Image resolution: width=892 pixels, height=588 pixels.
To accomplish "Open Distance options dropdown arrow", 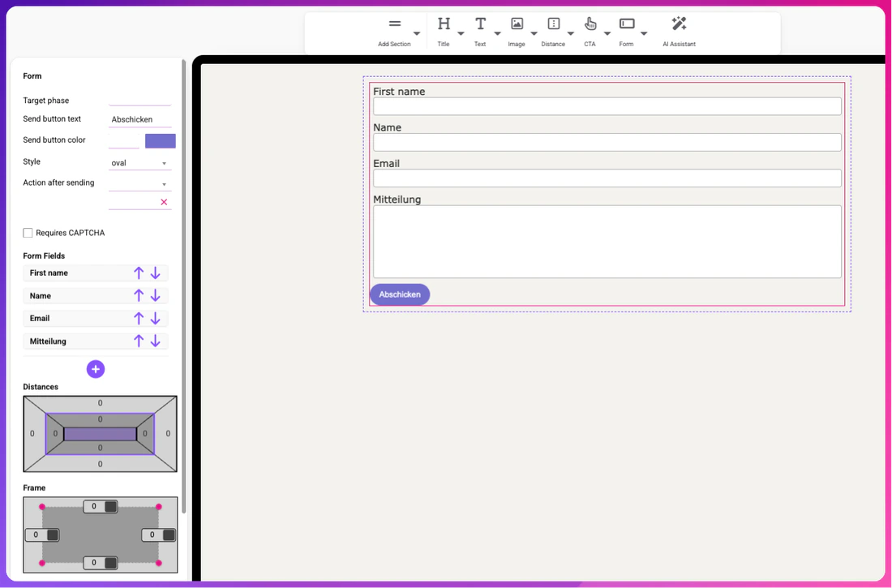I will coord(571,33).
